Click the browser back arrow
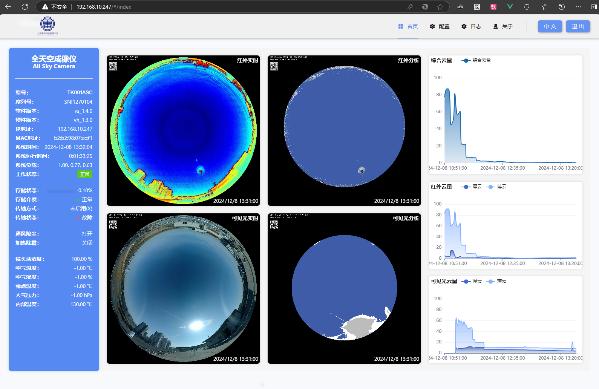This screenshot has width=599, height=389. pos(8,6)
